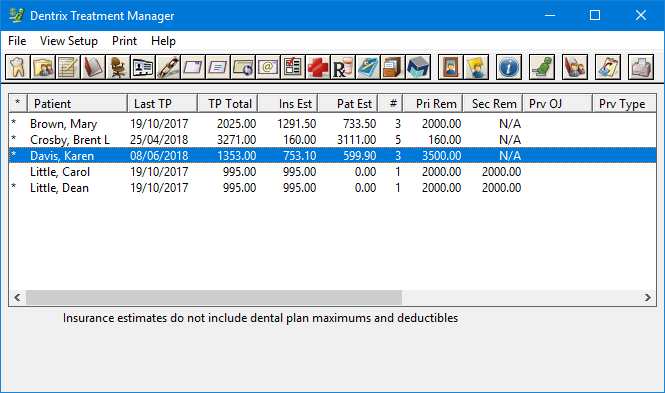Click Last TP date 08/06/2018
The image size is (665, 393).
(159, 156)
